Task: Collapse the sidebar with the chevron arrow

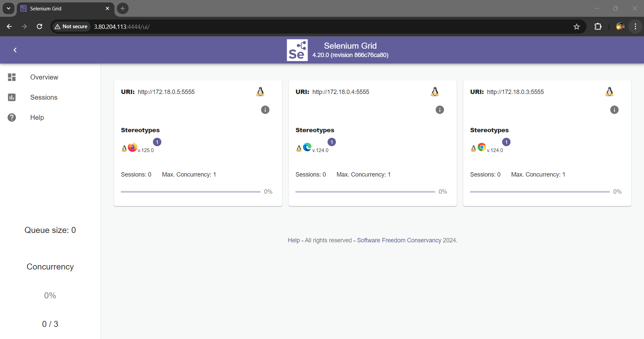Action: tap(15, 50)
